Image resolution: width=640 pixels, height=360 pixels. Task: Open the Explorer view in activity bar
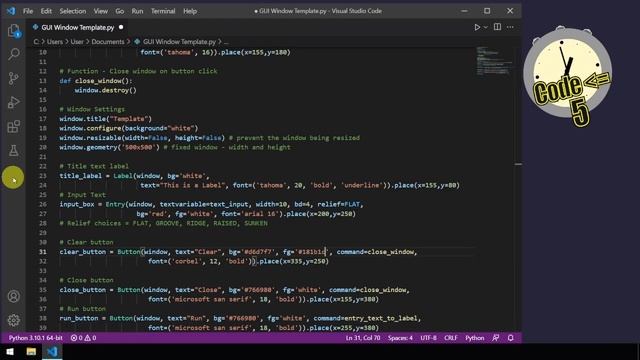[x=13, y=31]
